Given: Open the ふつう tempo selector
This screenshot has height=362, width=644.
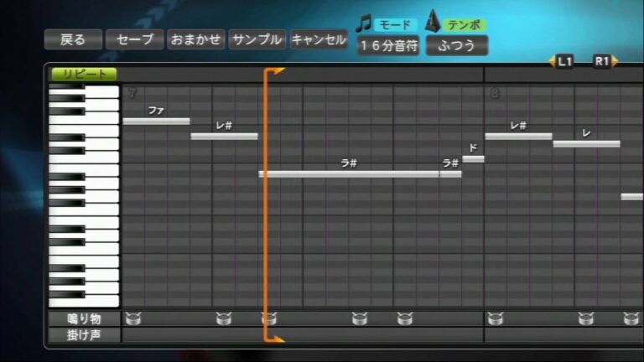Looking at the screenshot, I should pyautogui.click(x=456, y=46).
